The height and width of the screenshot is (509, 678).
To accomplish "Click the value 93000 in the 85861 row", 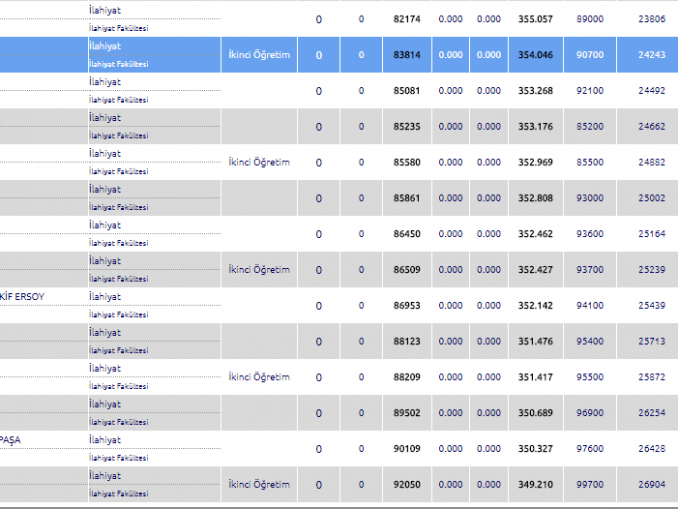I will (590, 198).
